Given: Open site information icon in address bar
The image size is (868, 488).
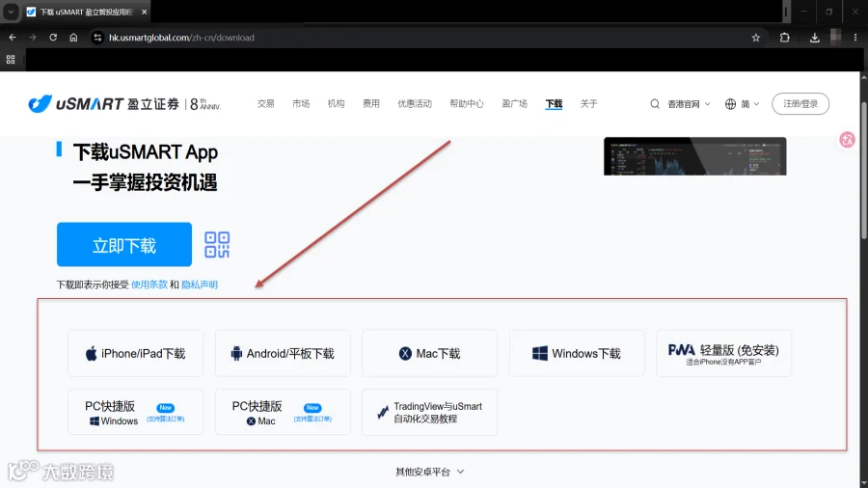Looking at the screenshot, I should (x=97, y=38).
